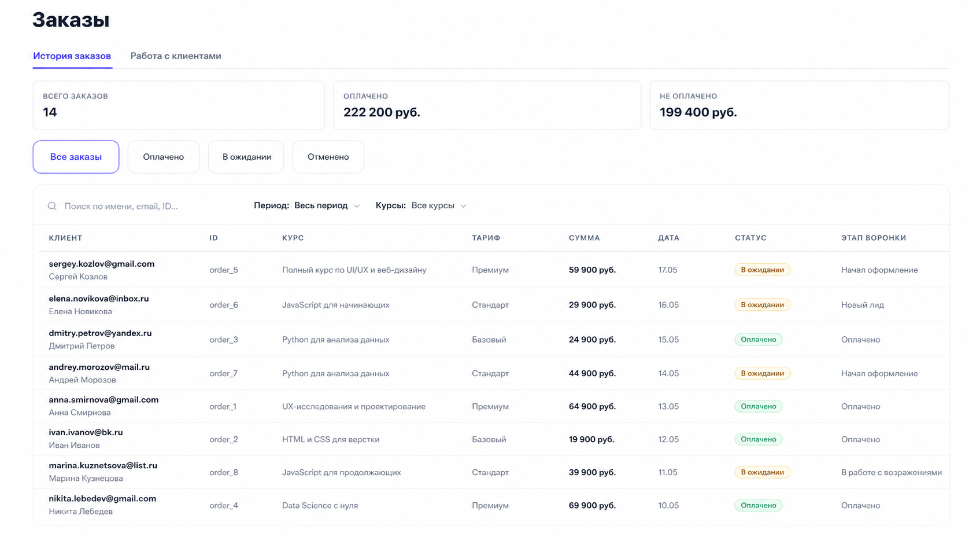
Task: Click the Не оплачено summary card
Action: (x=800, y=105)
